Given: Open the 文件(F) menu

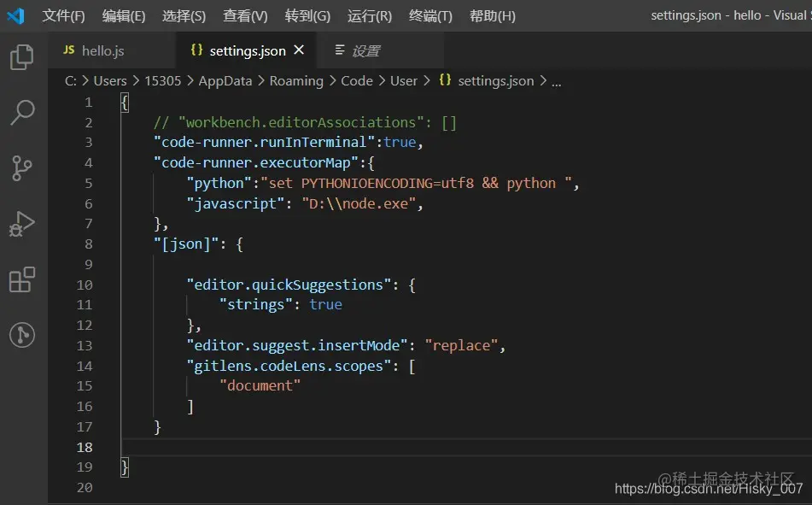Looking at the screenshot, I should click(x=63, y=15).
